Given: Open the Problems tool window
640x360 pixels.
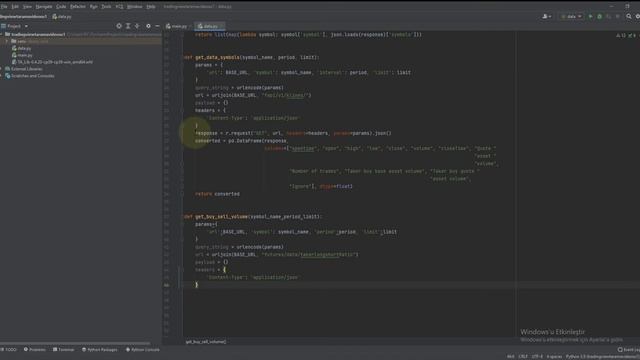Looking at the screenshot, I should tap(35, 350).
